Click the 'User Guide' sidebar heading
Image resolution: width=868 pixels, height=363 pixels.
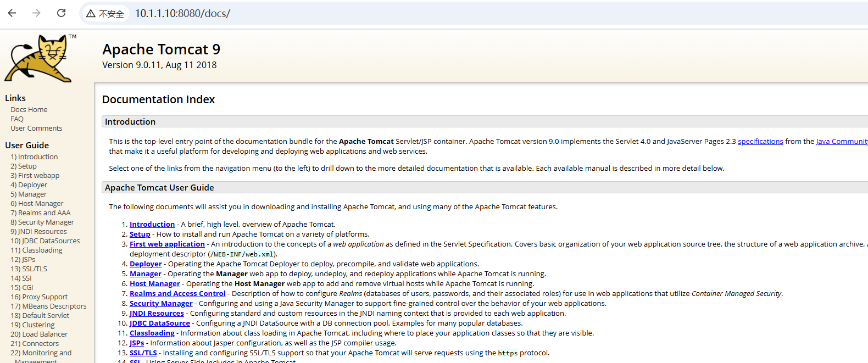point(27,146)
